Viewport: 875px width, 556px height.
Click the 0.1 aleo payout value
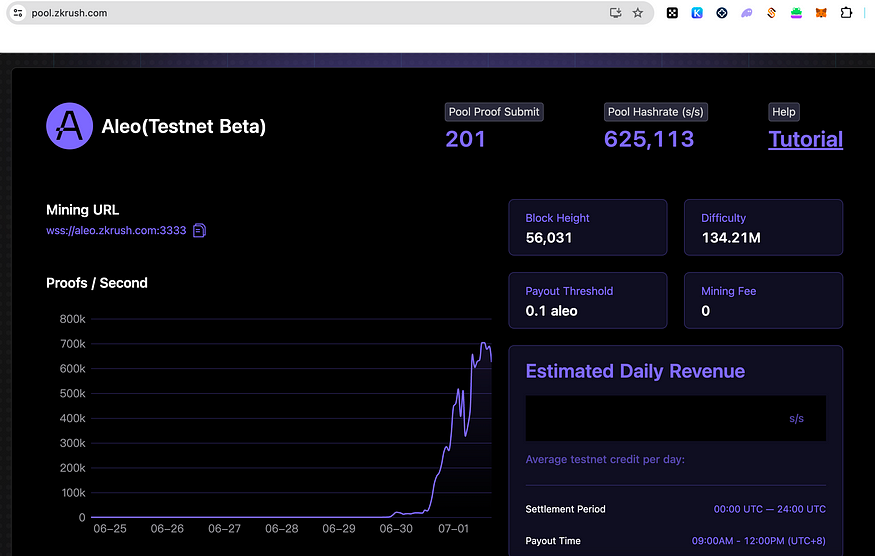[x=551, y=311]
